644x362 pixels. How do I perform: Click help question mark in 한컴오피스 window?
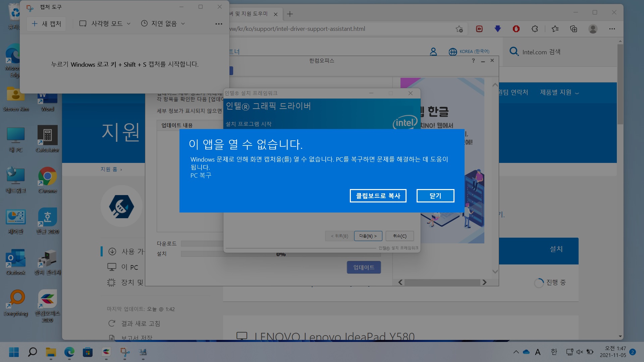(473, 61)
